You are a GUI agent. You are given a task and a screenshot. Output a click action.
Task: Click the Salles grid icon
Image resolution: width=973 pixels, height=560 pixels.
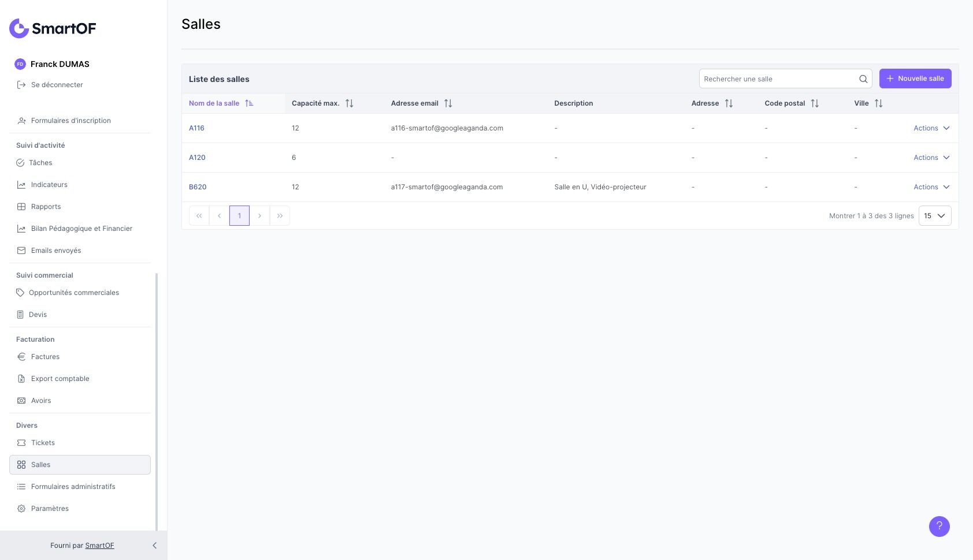coord(21,465)
